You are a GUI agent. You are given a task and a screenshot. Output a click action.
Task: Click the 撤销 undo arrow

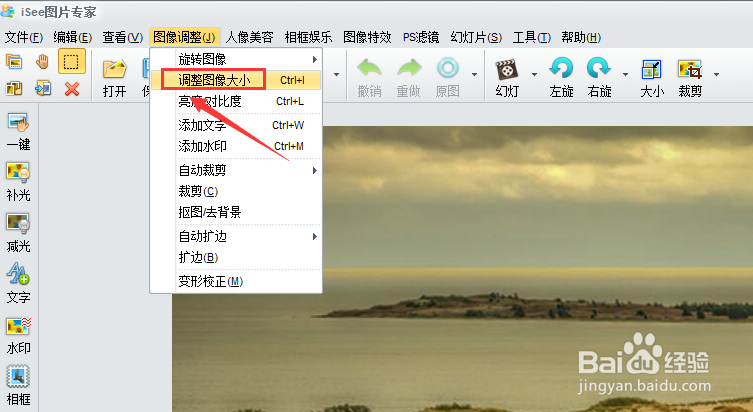coord(369,78)
